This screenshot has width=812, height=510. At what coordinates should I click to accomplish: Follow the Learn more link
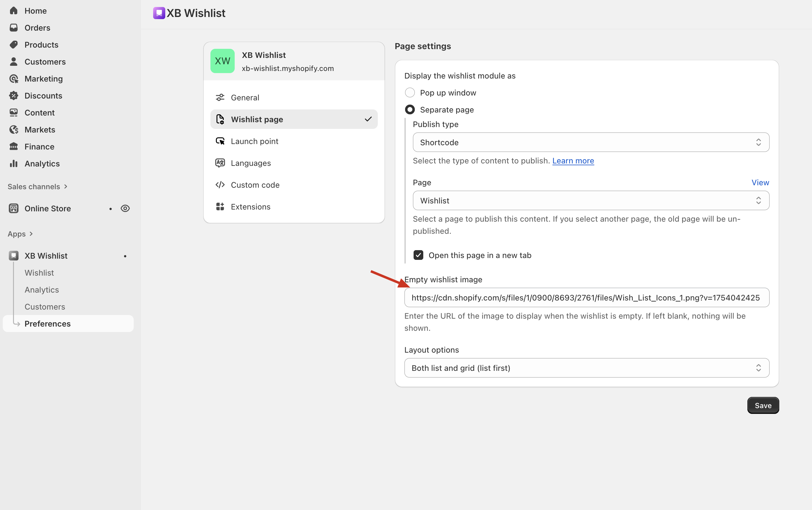573,161
